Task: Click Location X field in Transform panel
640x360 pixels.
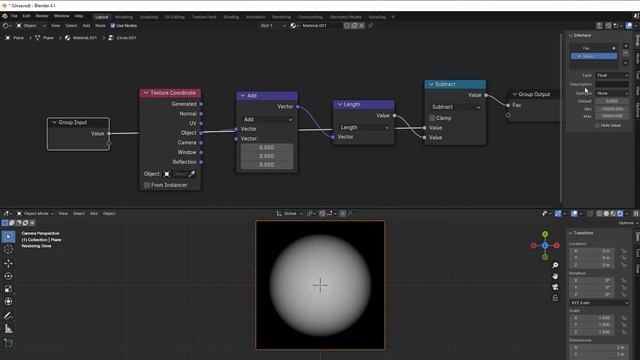Action: [592, 251]
